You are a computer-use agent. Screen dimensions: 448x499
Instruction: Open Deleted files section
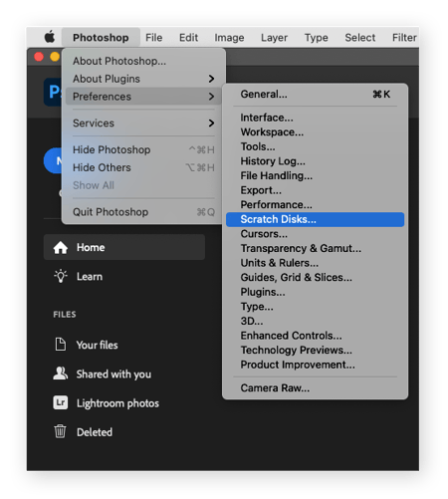(95, 432)
